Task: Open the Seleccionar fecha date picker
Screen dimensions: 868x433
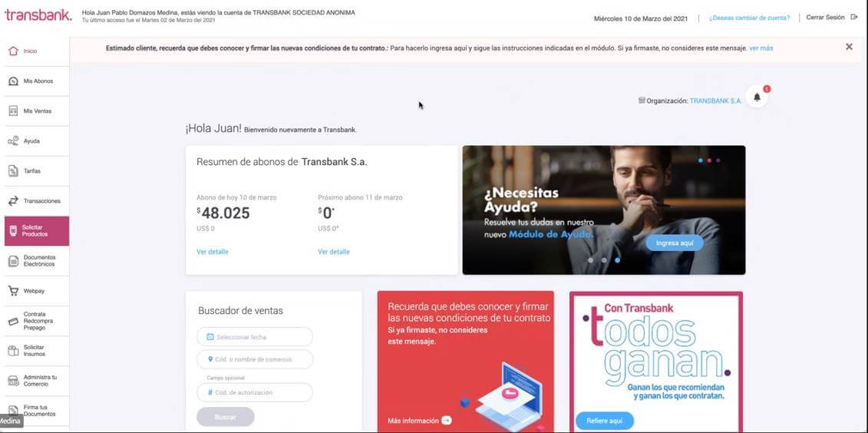Action: 255,337
